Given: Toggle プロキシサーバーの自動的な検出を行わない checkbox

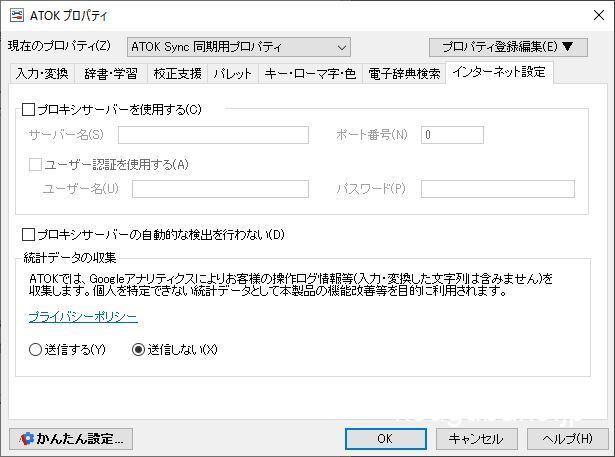Looking at the screenshot, I should [29, 235].
